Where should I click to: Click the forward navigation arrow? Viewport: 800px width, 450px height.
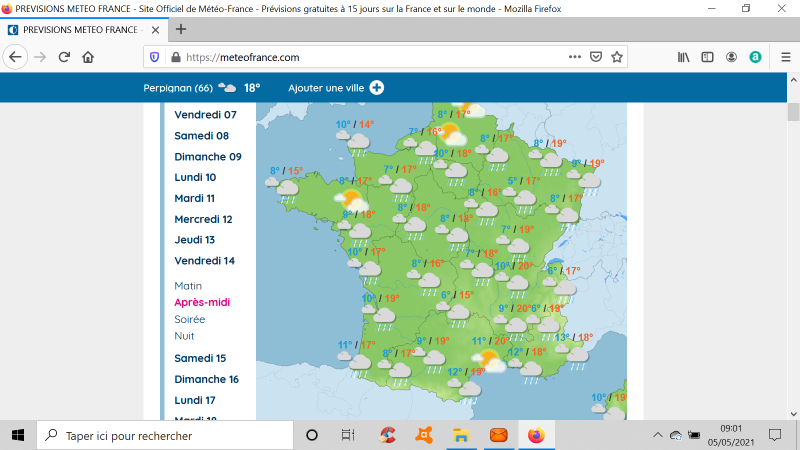40,57
